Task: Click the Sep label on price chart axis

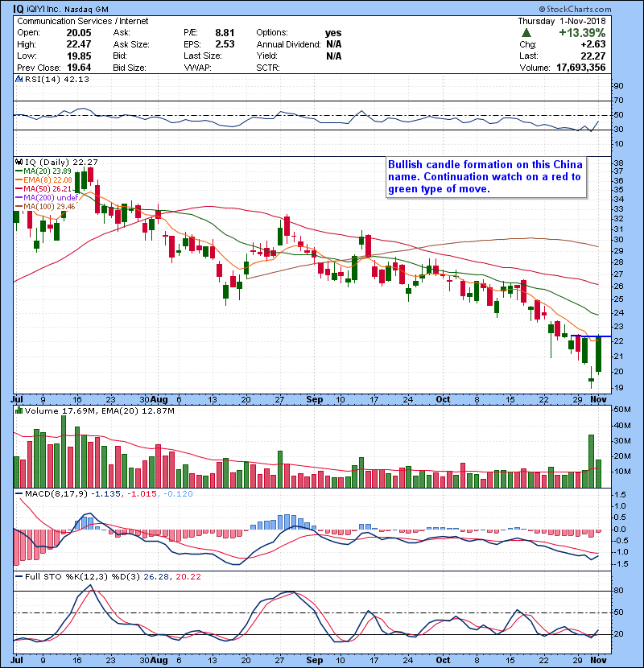Action: coord(315,400)
